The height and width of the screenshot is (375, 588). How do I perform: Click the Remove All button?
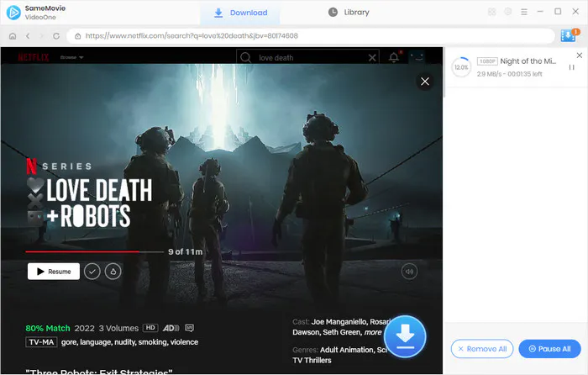482,349
